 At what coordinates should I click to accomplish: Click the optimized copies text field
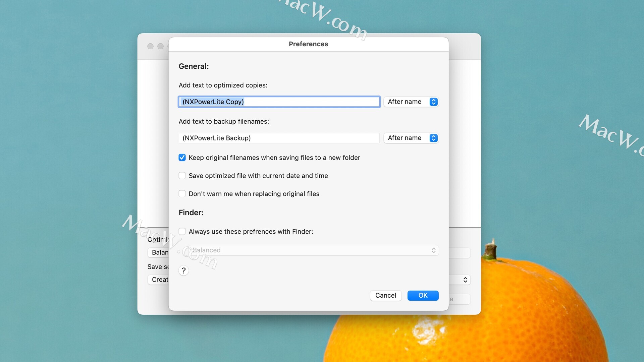(x=279, y=102)
